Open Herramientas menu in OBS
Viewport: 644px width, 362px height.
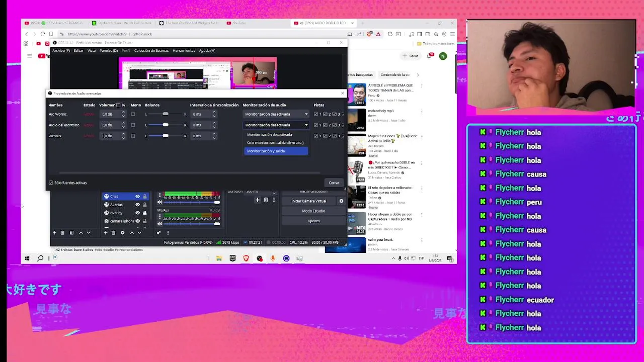coord(184,50)
